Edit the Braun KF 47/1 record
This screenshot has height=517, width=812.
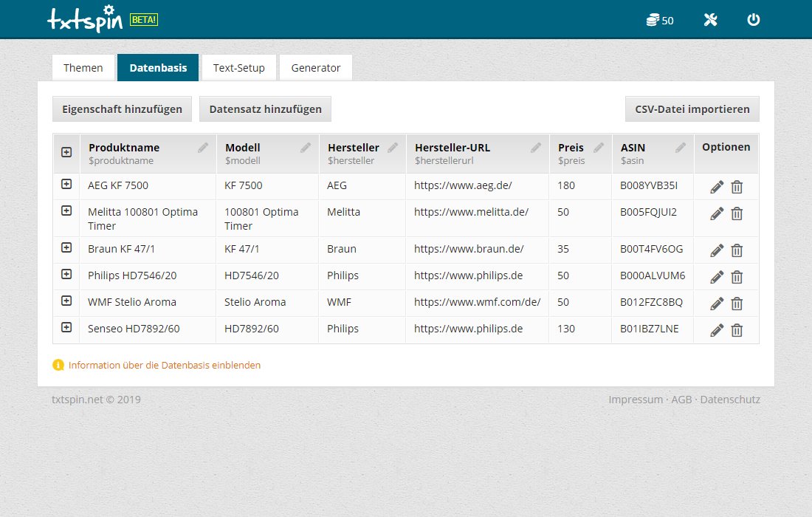point(716,250)
